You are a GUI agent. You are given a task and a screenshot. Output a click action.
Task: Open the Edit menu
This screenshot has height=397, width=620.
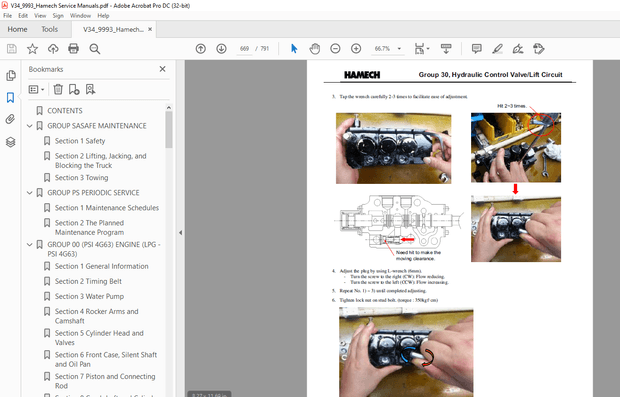(x=23, y=16)
